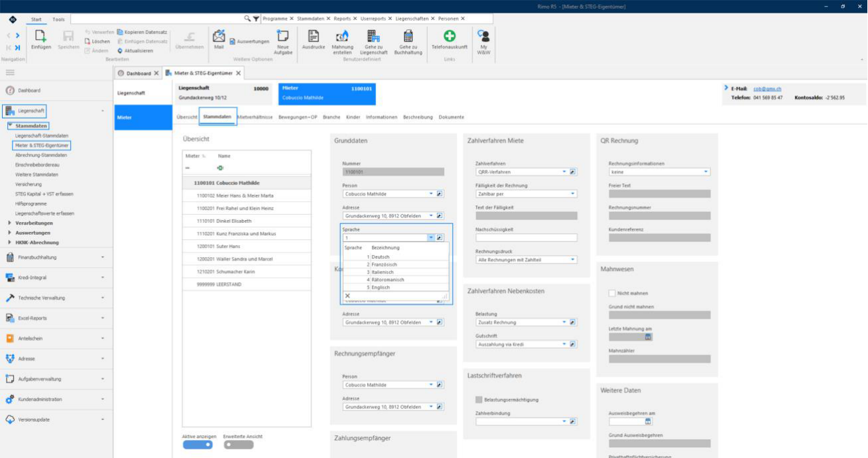
Task: Open the calendar icon for Ausweisbegehren am
Action: (x=648, y=421)
